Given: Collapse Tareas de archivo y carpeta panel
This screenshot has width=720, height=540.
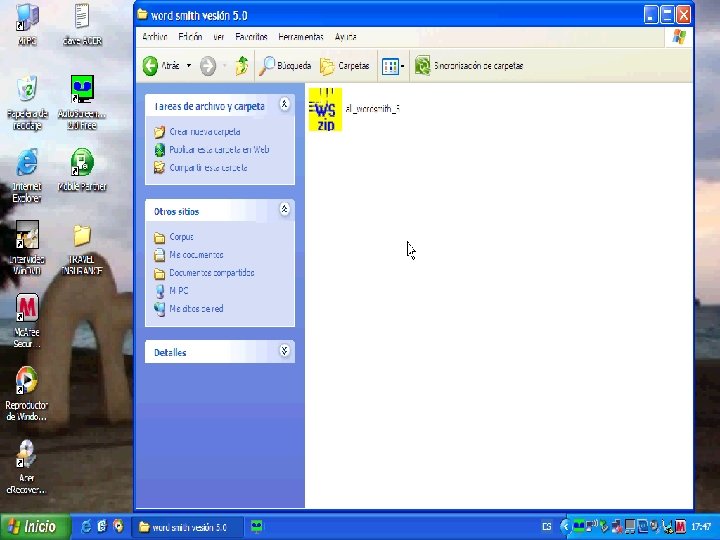Looking at the screenshot, I should 284,105.
